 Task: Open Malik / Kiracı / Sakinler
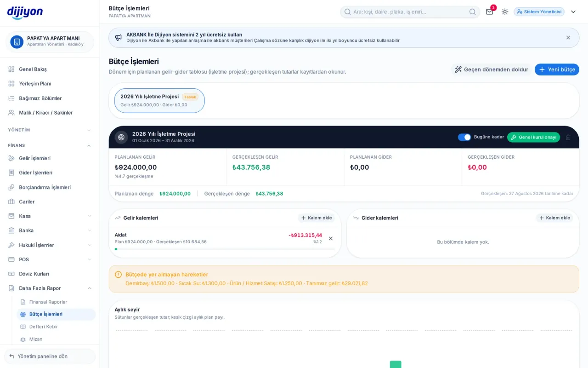(x=50, y=113)
